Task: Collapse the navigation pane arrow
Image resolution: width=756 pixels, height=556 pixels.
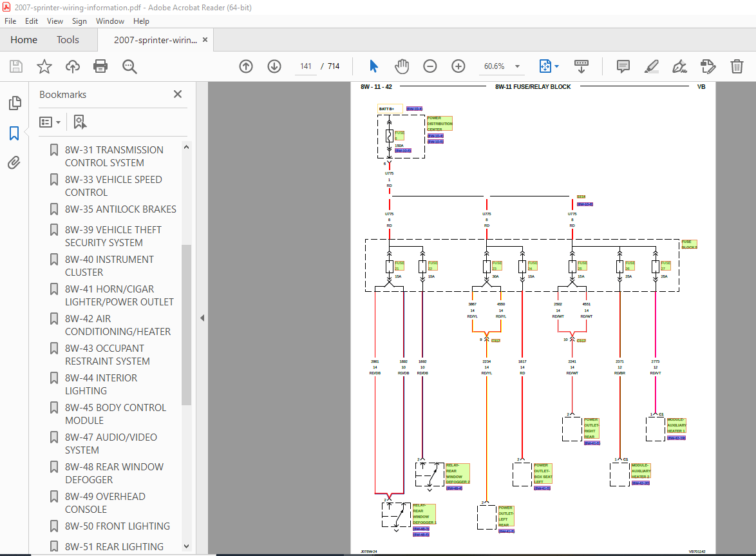Action: click(202, 318)
